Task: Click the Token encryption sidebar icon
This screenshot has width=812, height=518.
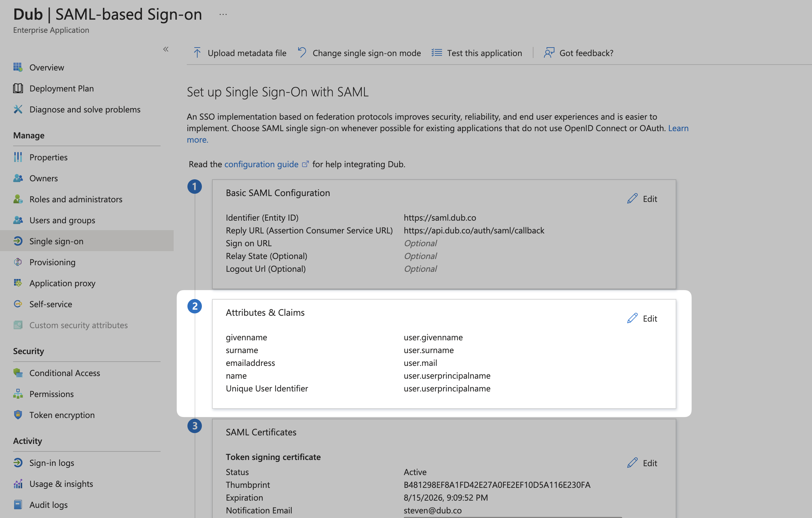Action: pyautogui.click(x=18, y=414)
